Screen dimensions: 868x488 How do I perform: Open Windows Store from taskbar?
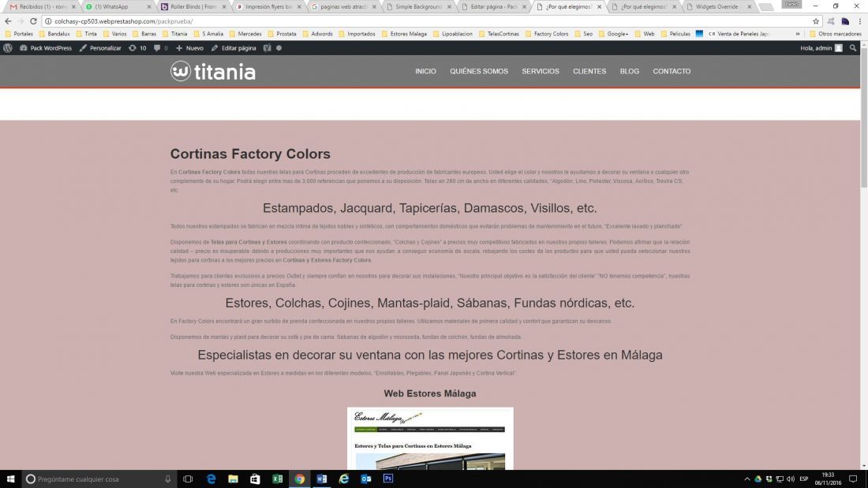click(255, 479)
